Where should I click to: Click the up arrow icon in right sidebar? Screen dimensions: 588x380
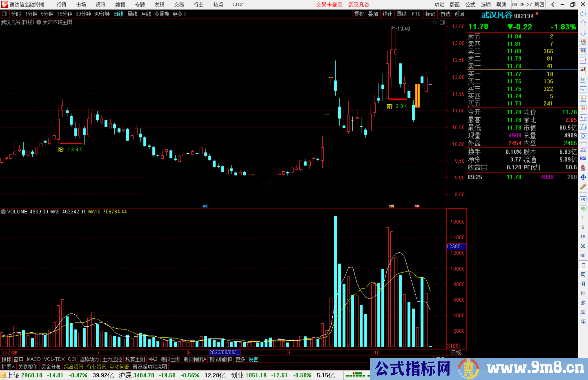pyautogui.click(x=583, y=23)
